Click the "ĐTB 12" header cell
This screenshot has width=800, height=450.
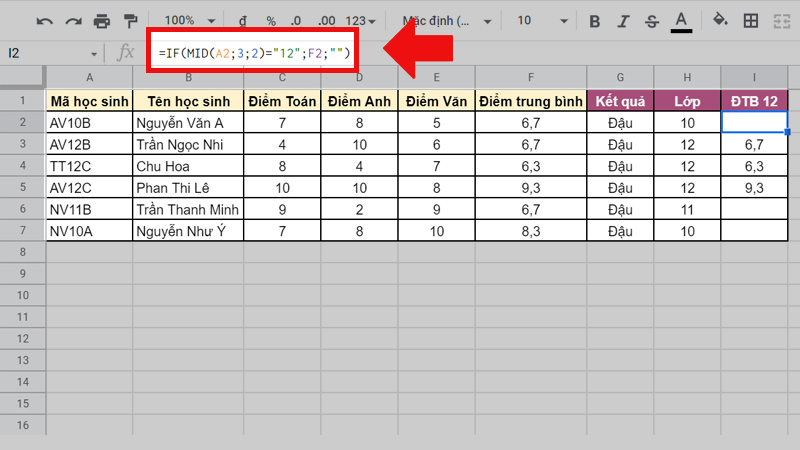click(754, 101)
